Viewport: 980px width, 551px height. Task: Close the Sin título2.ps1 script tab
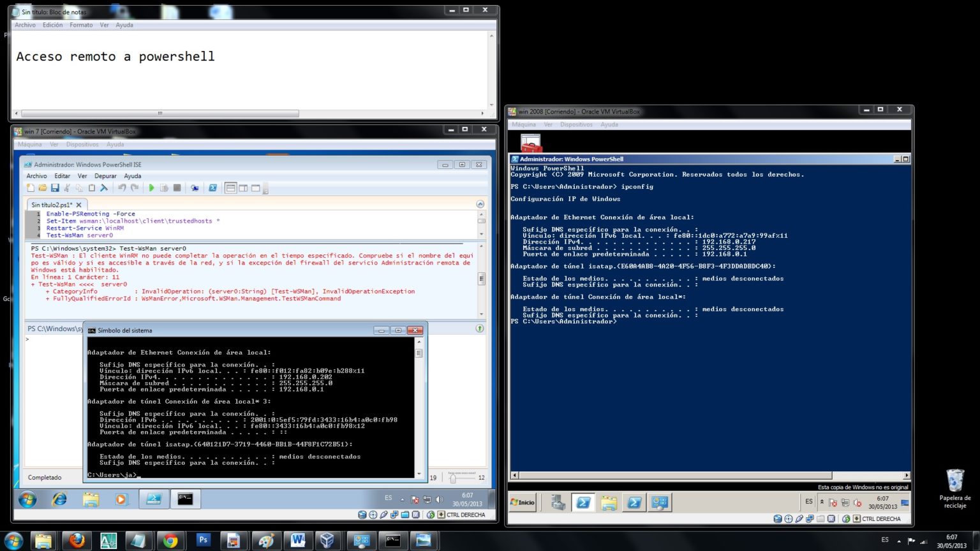[78, 204]
